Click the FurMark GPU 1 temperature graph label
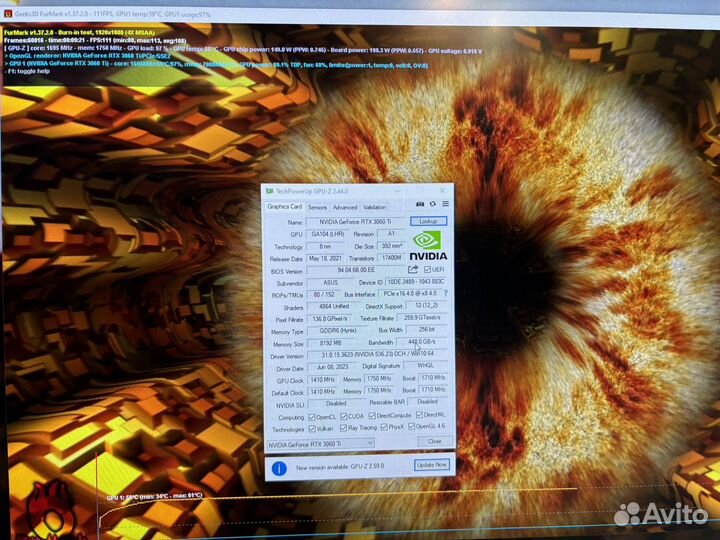This screenshot has width=720, height=540. 154,496
